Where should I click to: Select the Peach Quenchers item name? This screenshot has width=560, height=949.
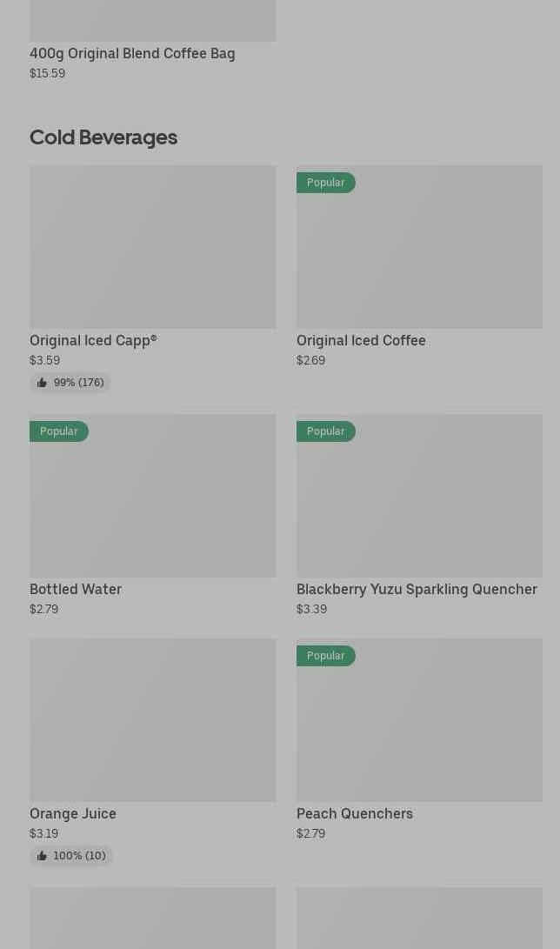point(355,814)
